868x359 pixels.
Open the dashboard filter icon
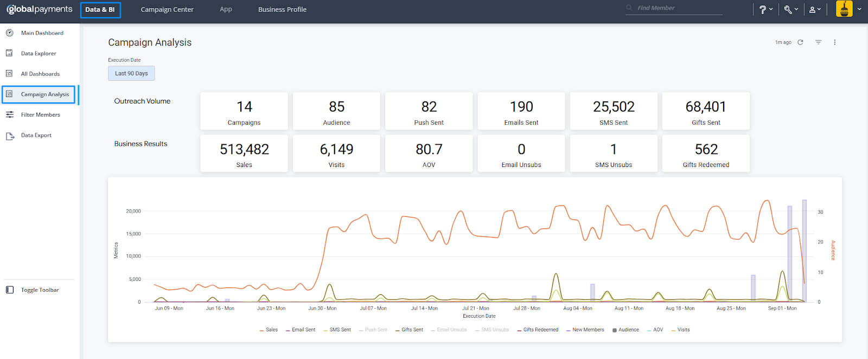(818, 42)
